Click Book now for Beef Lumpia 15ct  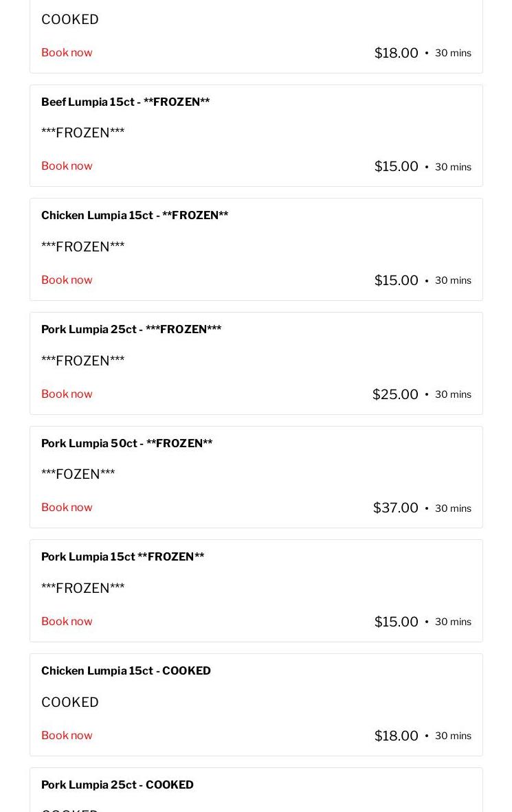67,166
